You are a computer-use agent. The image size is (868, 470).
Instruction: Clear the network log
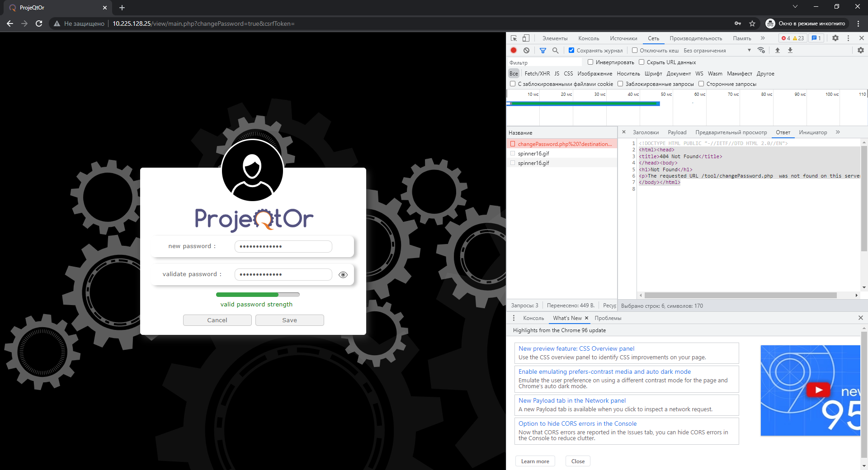click(x=526, y=50)
